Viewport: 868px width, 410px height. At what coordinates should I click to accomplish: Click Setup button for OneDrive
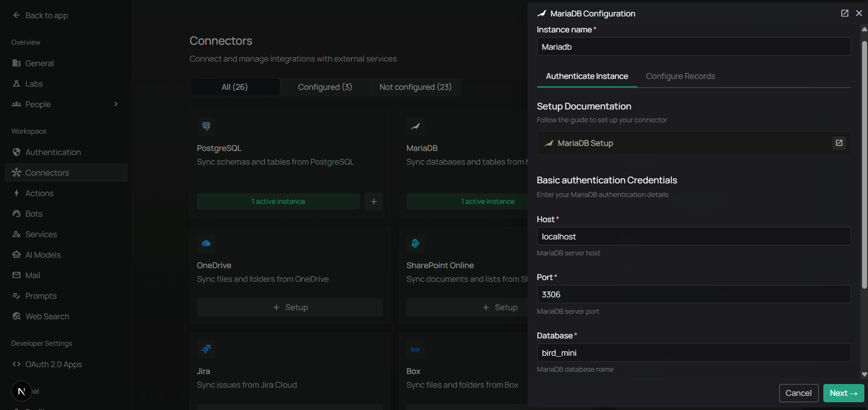(x=290, y=307)
